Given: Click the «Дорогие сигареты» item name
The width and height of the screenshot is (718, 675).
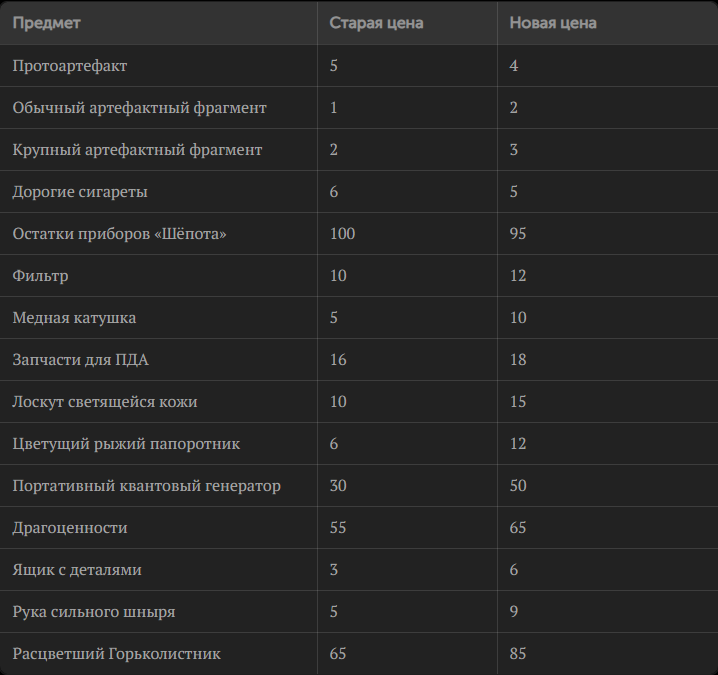Looking at the screenshot, I should click(80, 192).
